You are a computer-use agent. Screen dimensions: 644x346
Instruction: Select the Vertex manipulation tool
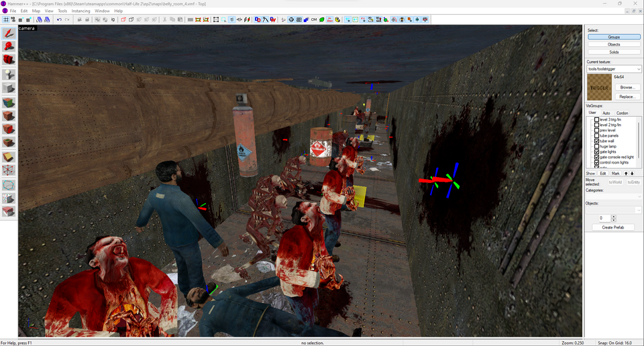tap(9, 171)
